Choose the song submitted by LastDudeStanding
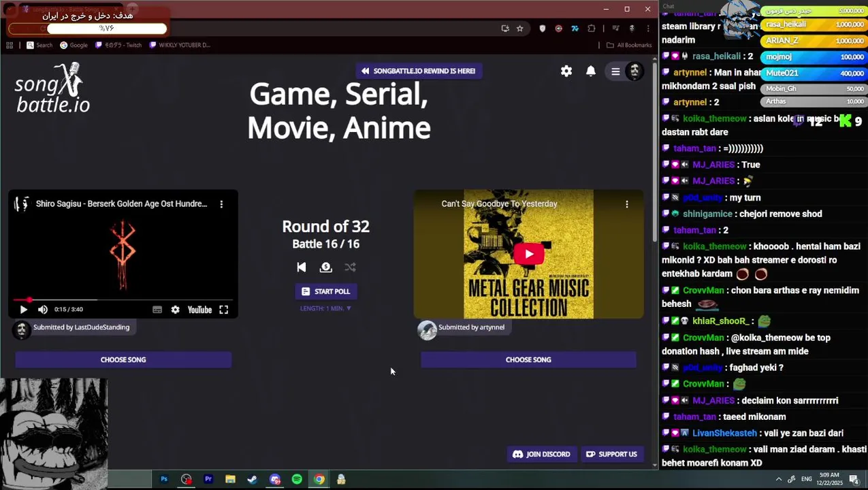 (x=123, y=359)
